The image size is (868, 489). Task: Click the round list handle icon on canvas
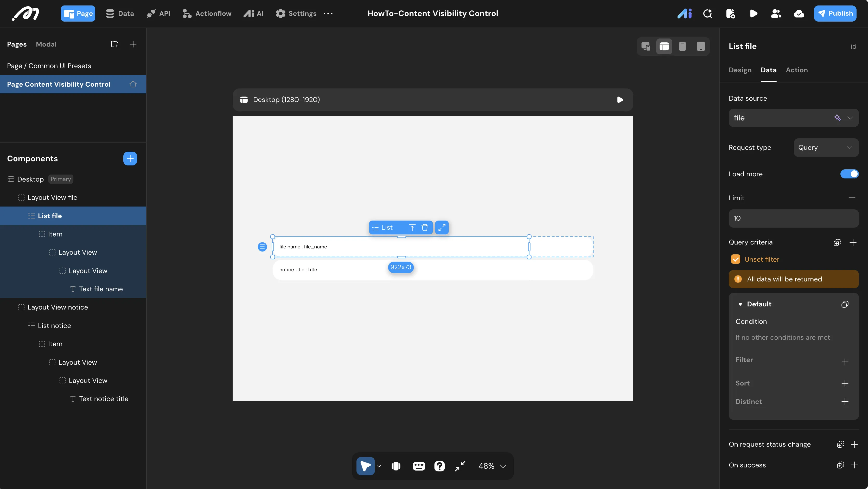pyautogui.click(x=262, y=247)
